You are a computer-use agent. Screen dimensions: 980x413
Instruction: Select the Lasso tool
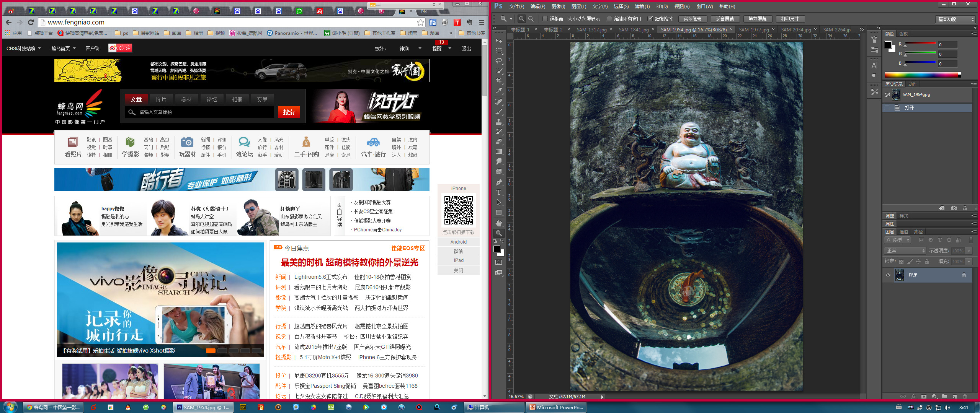(x=499, y=61)
